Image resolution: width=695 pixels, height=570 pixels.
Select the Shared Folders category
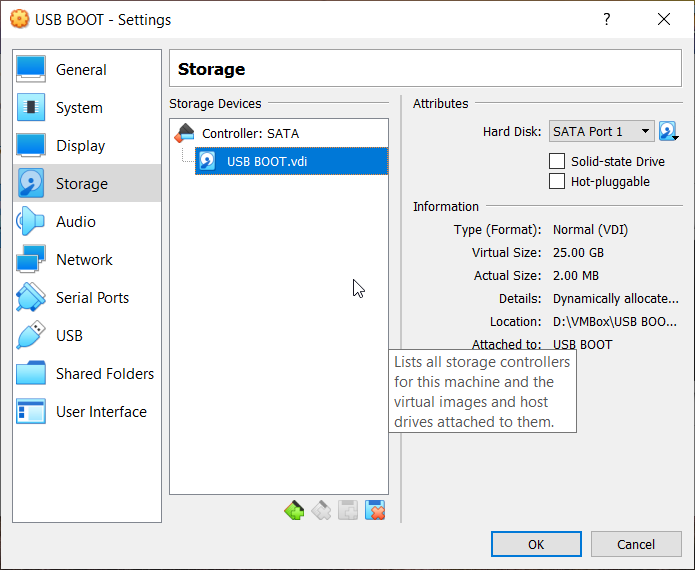tap(104, 374)
